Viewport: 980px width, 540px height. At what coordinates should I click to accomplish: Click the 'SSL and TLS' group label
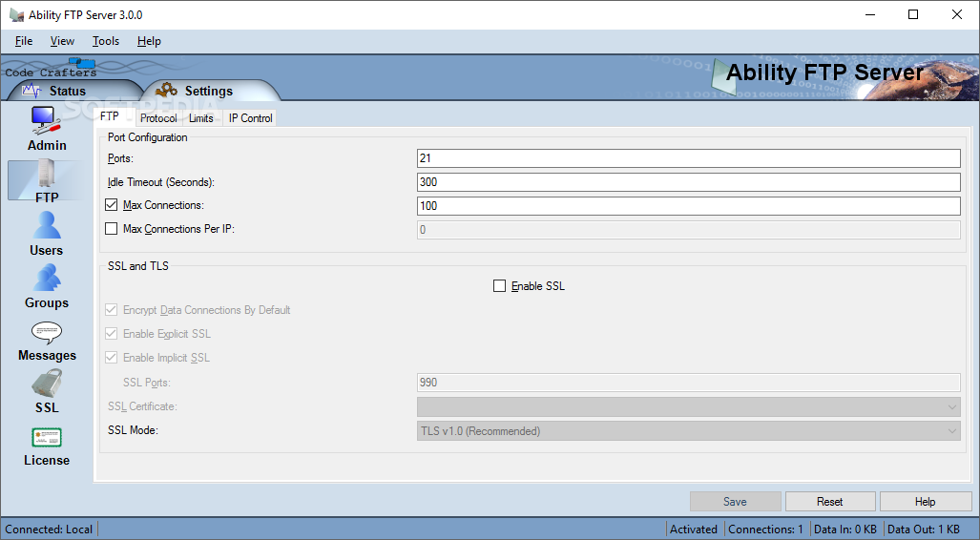coord(138,266)
